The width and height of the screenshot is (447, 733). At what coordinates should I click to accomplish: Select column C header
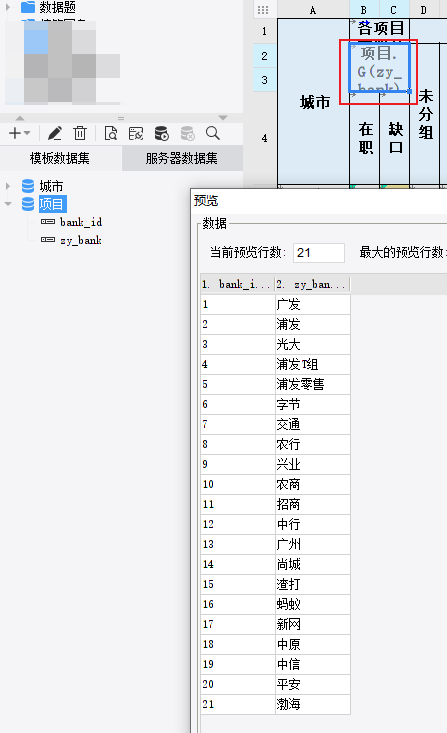[x=394, y=10]
